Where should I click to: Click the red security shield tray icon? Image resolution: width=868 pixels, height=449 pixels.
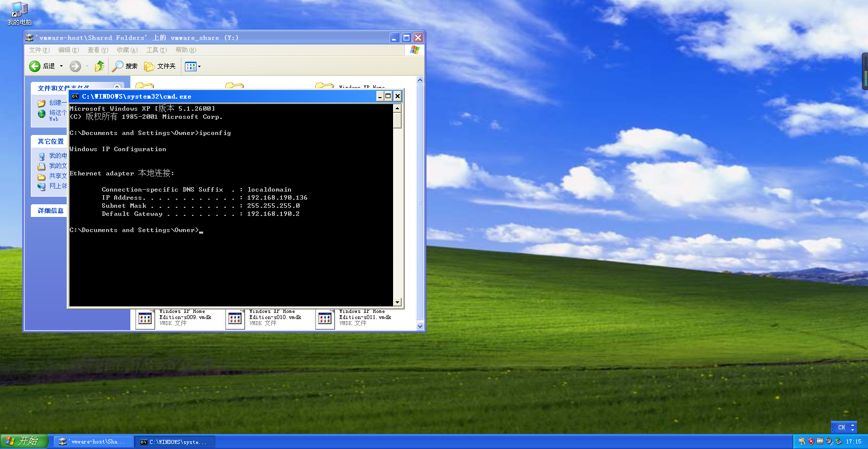(811, 441)
